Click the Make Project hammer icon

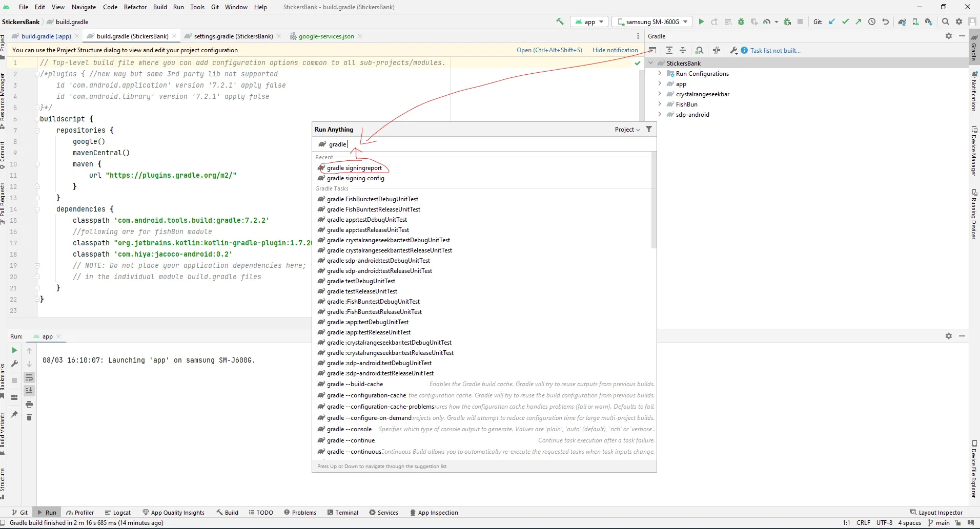[560, 22]
